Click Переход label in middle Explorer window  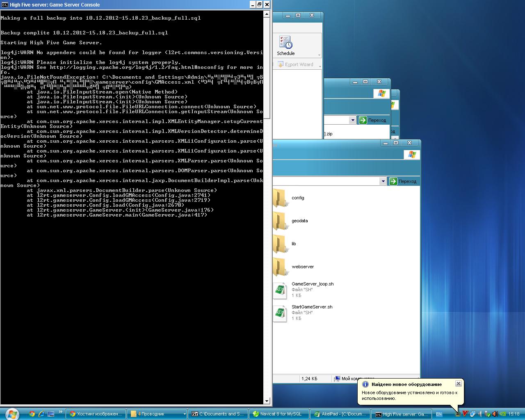pos(377,120)
